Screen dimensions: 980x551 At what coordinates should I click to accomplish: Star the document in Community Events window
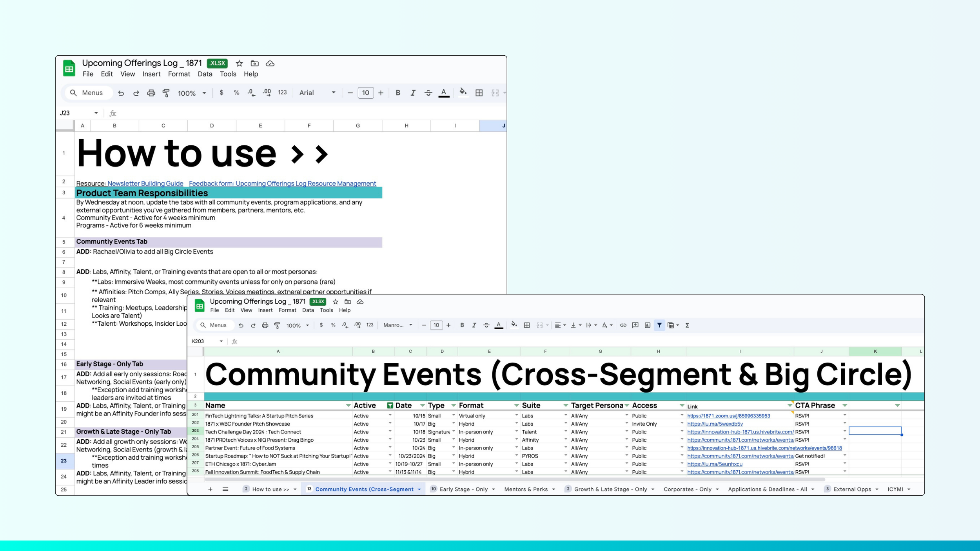(335, 302)
